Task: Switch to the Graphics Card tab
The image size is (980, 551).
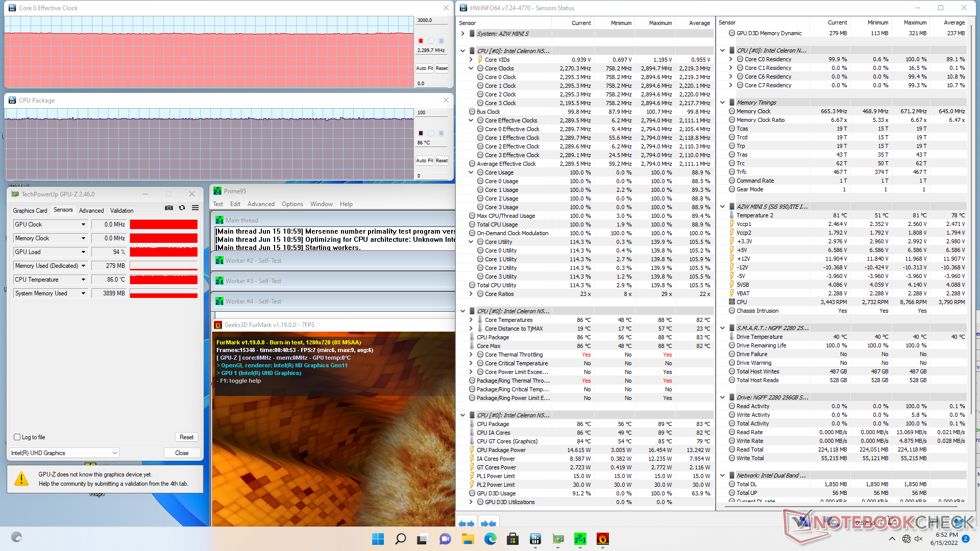Action: point(30,210)
